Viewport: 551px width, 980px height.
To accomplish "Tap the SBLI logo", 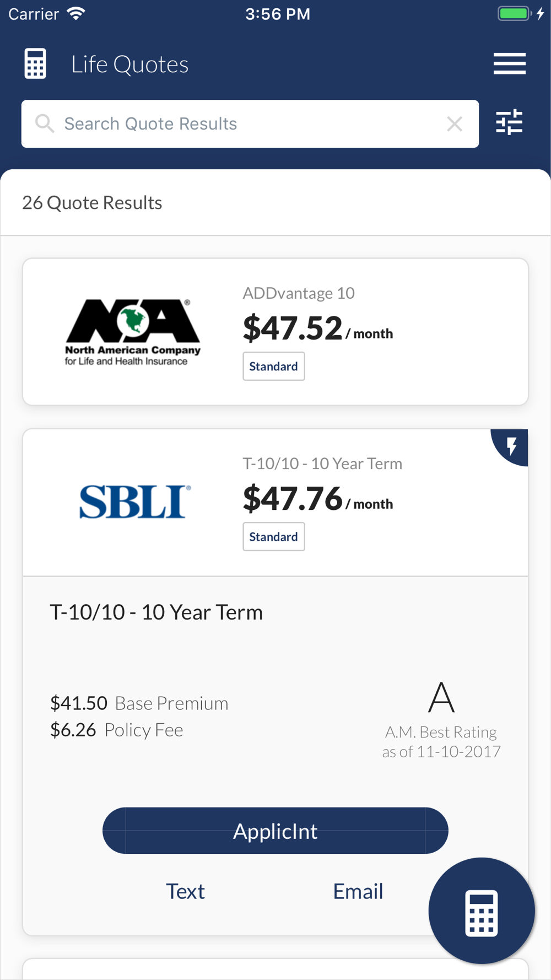I will pos(135,502).
